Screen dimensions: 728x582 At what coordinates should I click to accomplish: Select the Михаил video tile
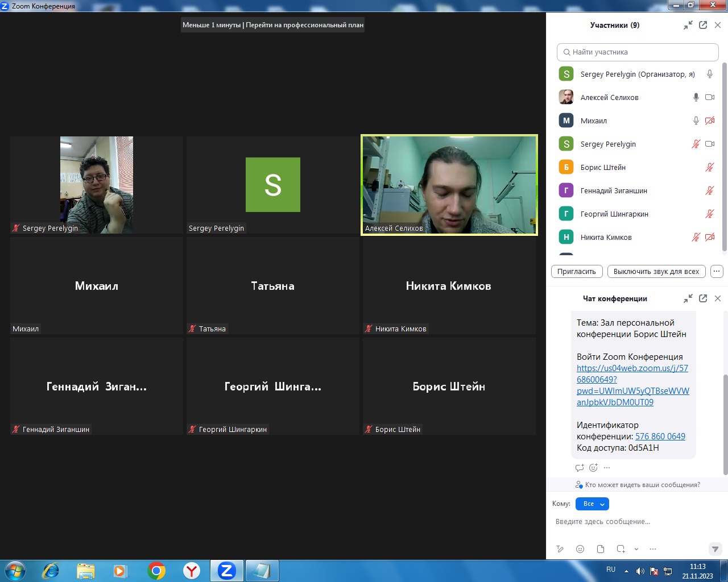(x=97, y=285)
